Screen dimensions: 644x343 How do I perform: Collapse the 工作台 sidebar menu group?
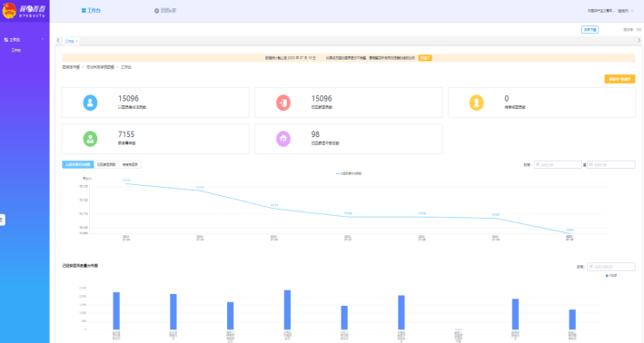pos(43,39)
